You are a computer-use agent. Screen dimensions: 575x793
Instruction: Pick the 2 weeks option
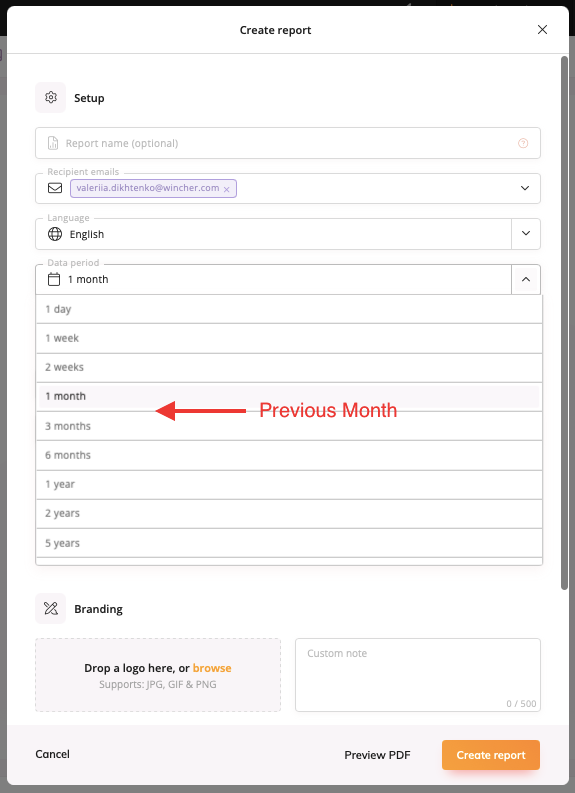(x=289, y=367)
